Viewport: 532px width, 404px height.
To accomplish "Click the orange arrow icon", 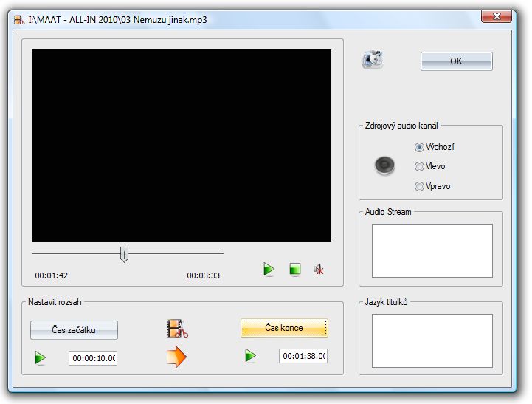I will tap(176, 357).
